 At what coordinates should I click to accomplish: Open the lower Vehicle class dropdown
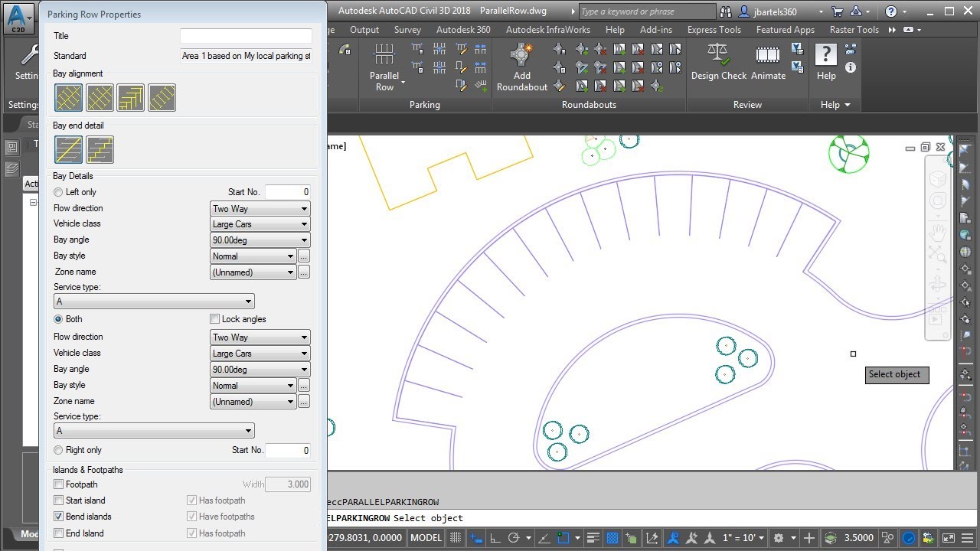[x=260, y=354]
